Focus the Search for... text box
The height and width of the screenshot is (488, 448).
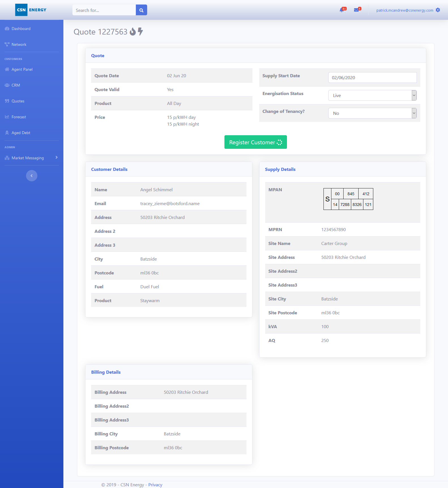click(104, 10)
